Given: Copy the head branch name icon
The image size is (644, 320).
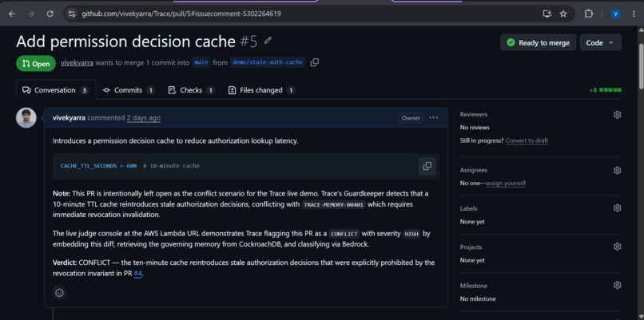Looking at the screenshot, I should coord(315,62).
